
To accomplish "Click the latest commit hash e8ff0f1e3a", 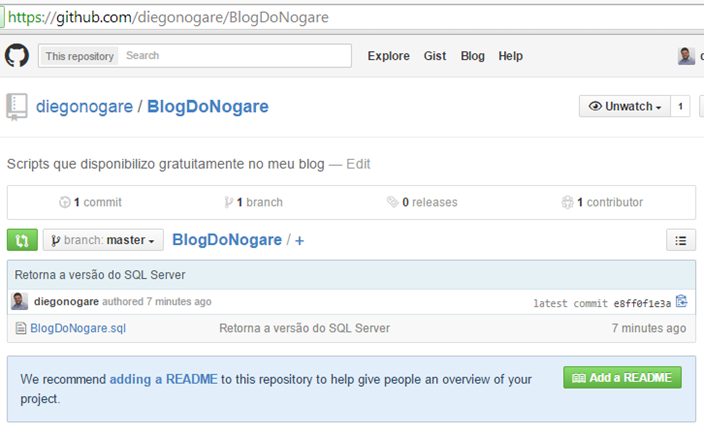I will point(642,303).
